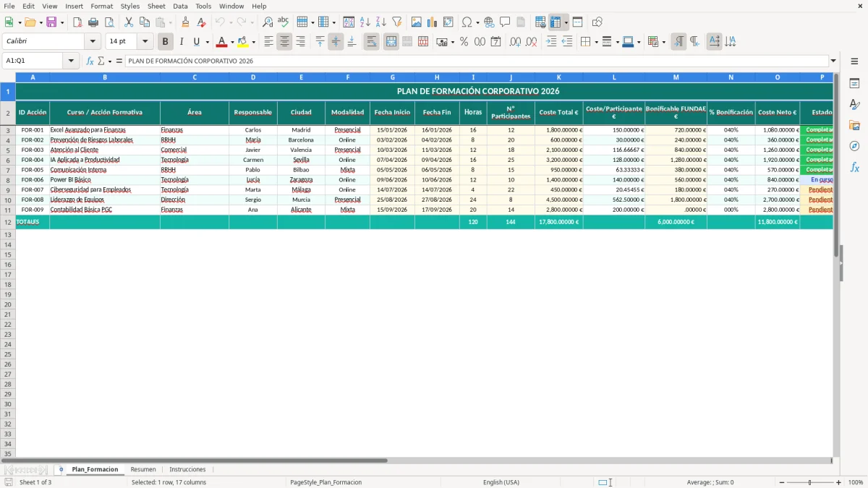Image resolution: width=868 pixels, height=488 pixels.
Task: Click zoom in plus button
Action: (x=839, y=482)
